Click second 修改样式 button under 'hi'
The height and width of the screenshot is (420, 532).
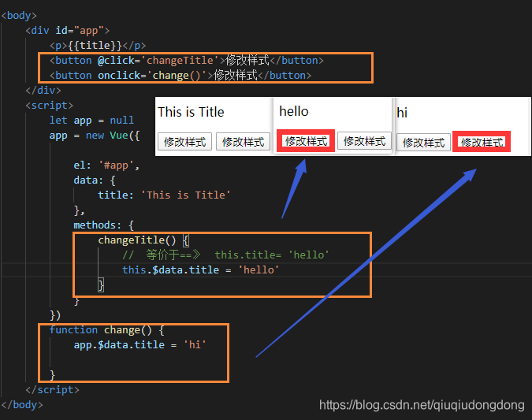tap(482, 142)
